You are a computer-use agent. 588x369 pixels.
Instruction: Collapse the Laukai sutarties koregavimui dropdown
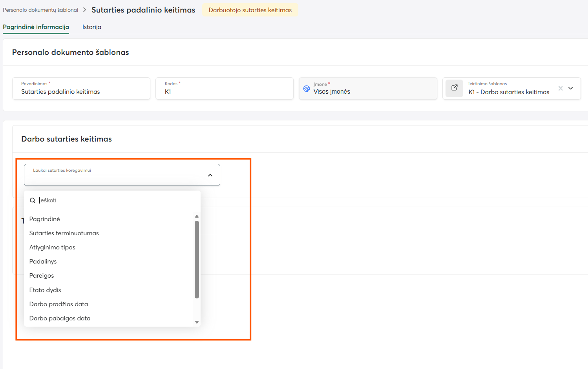pyautogui.click(x=210, y=175)
